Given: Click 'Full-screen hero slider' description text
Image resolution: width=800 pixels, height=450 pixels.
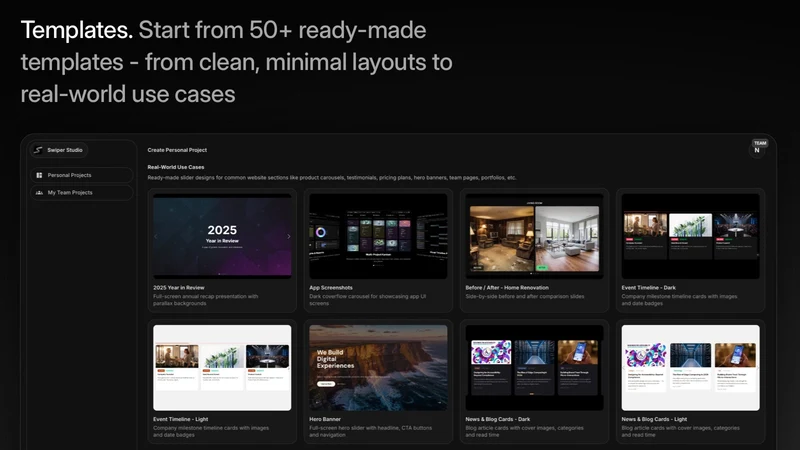Looking at the screenshot, I should tap(370, 432).
